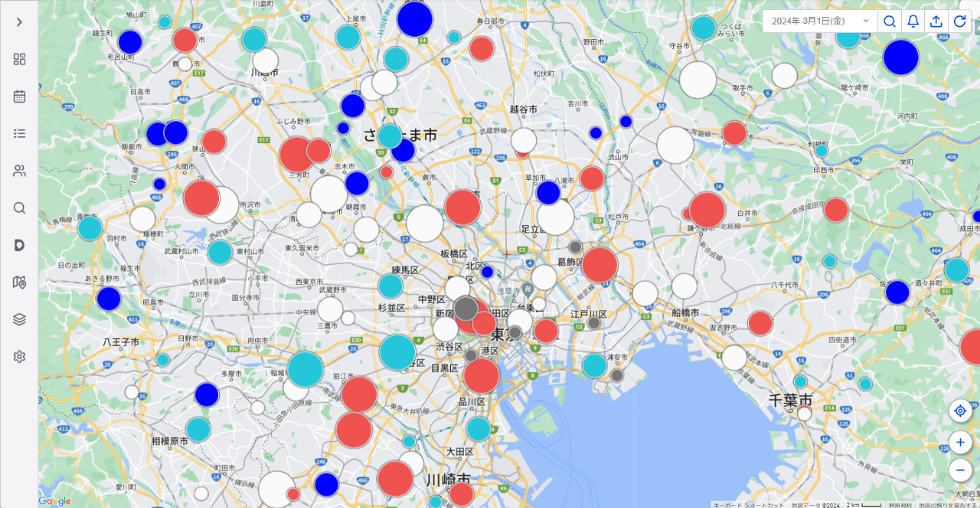Refresh the map with the reload icon

(959, 21)
